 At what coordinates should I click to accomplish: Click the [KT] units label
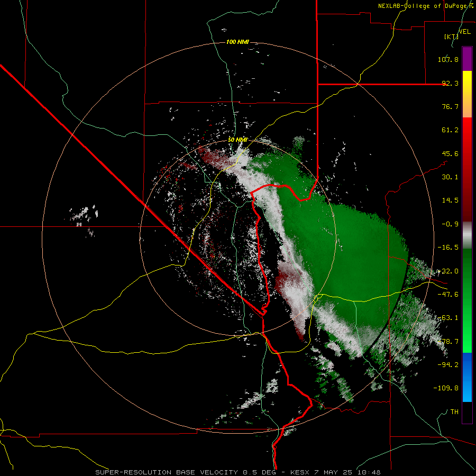(451, 36)
